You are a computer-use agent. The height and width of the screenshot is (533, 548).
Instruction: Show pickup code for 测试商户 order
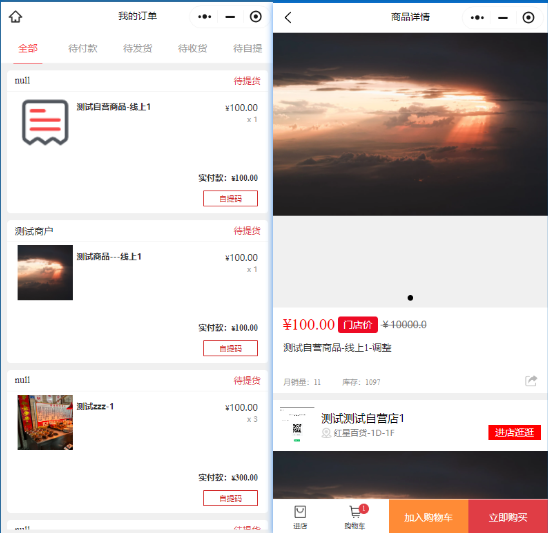click(230, 348)
